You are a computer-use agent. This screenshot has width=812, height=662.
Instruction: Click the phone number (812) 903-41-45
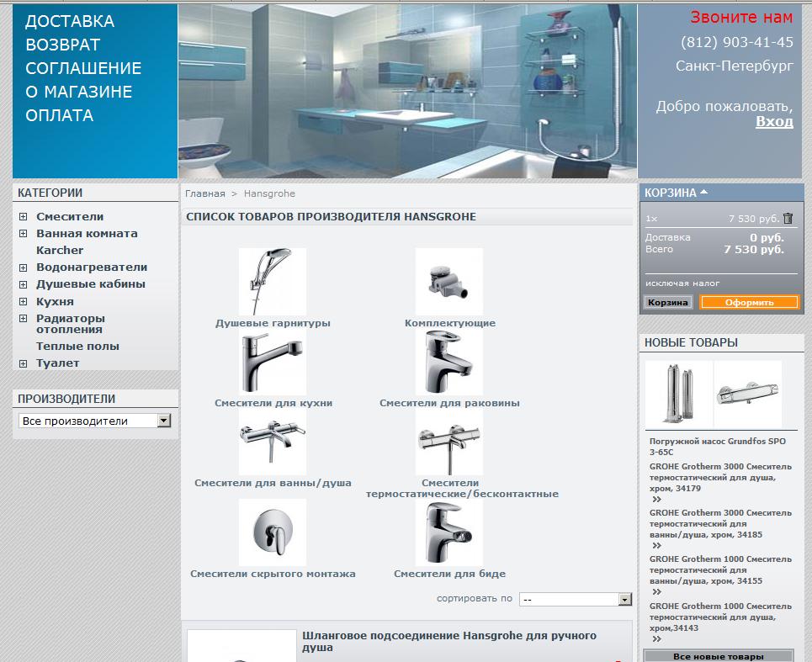[736, 42]
